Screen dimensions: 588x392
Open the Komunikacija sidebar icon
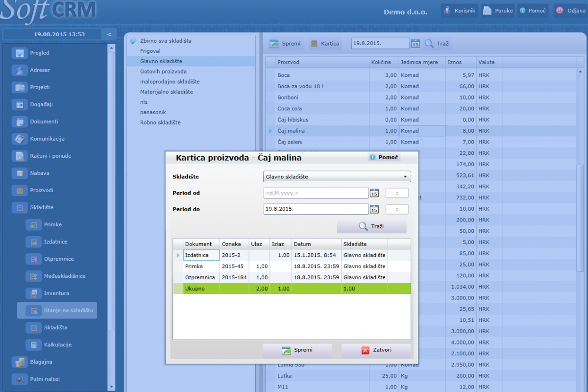click(20, 139)
